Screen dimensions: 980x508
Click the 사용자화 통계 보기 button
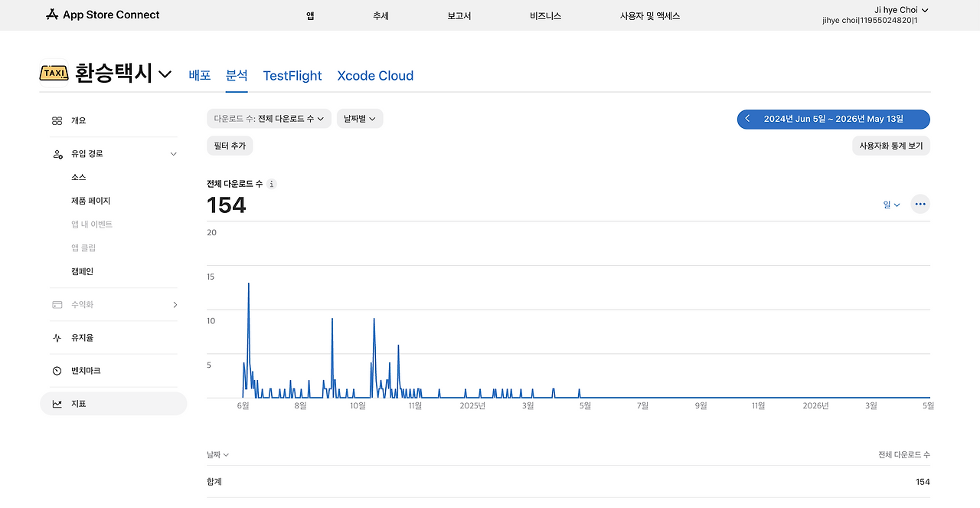[891, 146]
